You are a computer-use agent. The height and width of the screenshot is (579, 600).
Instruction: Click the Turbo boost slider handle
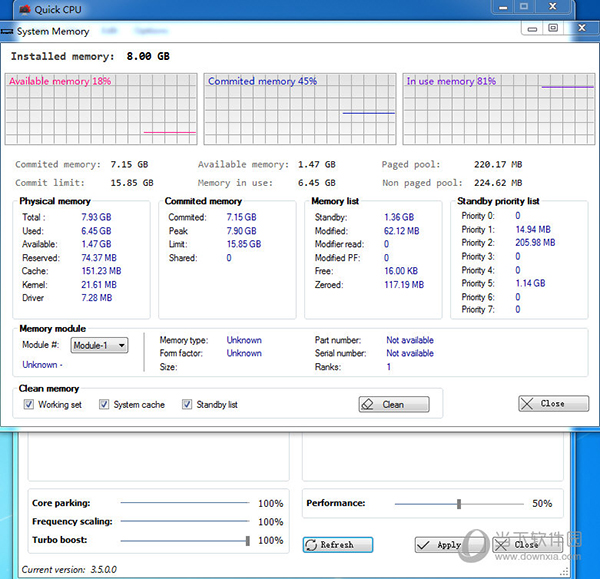coord(247,541)
